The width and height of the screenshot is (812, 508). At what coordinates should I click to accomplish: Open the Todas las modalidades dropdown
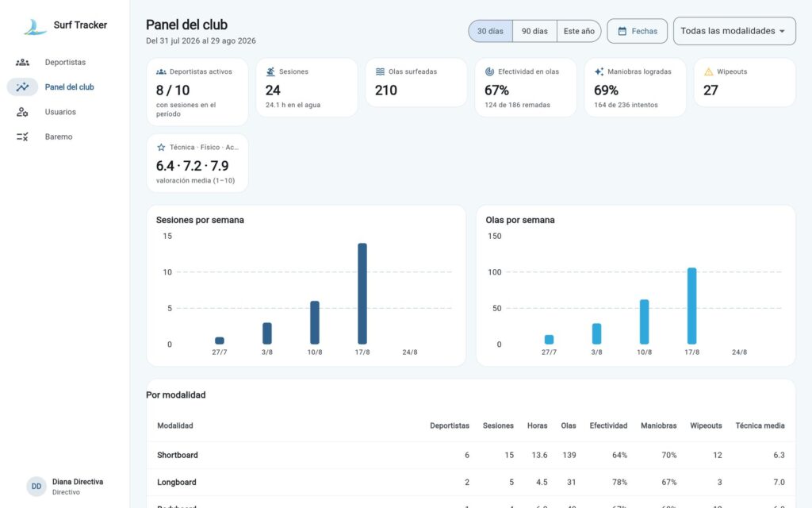point(734,31)
